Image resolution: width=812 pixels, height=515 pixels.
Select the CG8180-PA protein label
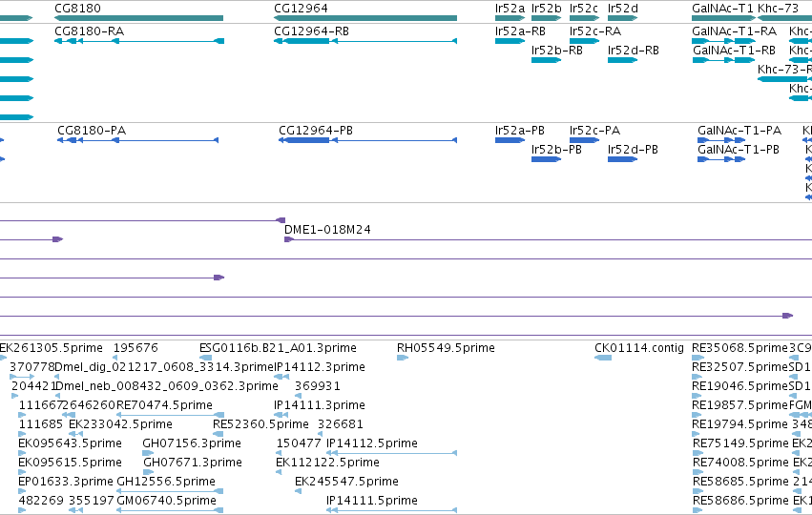92,131
